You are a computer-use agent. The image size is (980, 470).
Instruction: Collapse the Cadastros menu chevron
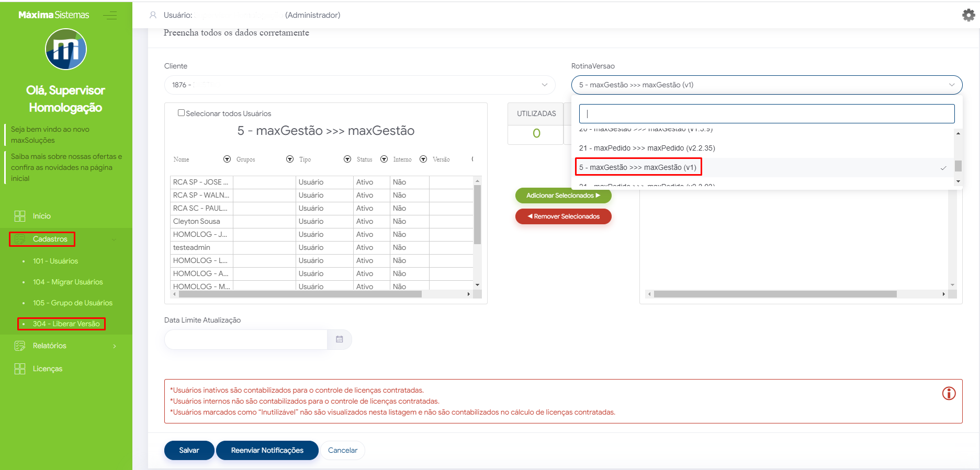click(114, 239)
